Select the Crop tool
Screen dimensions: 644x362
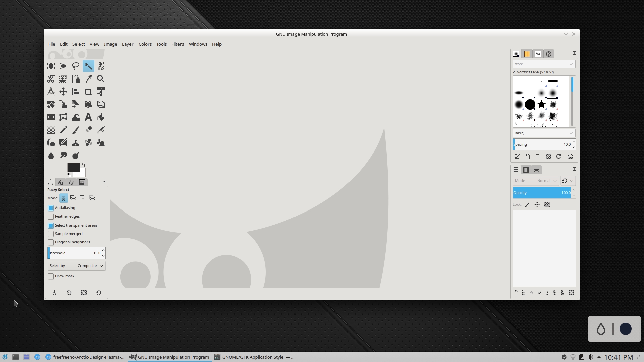[x=88, y=92]
